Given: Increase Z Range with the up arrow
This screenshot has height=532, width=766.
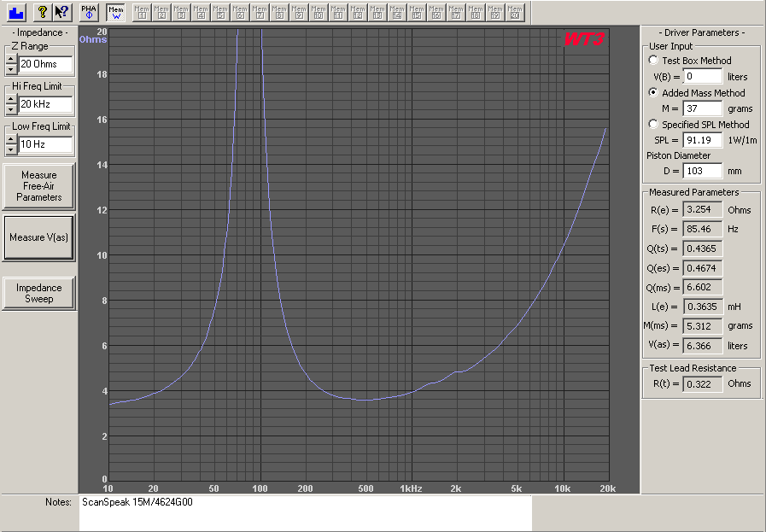Looking at the screenshot, I should pos(11,59).
